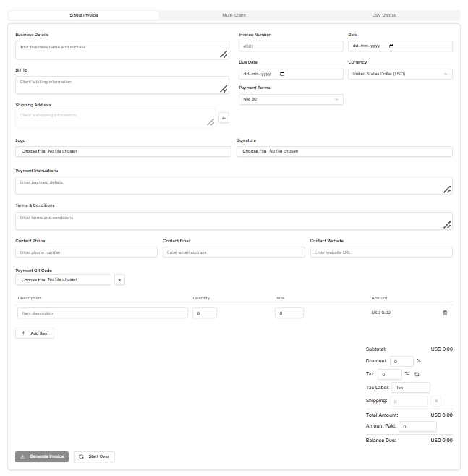Choose a file for the Logo

[x=33, y=151]
